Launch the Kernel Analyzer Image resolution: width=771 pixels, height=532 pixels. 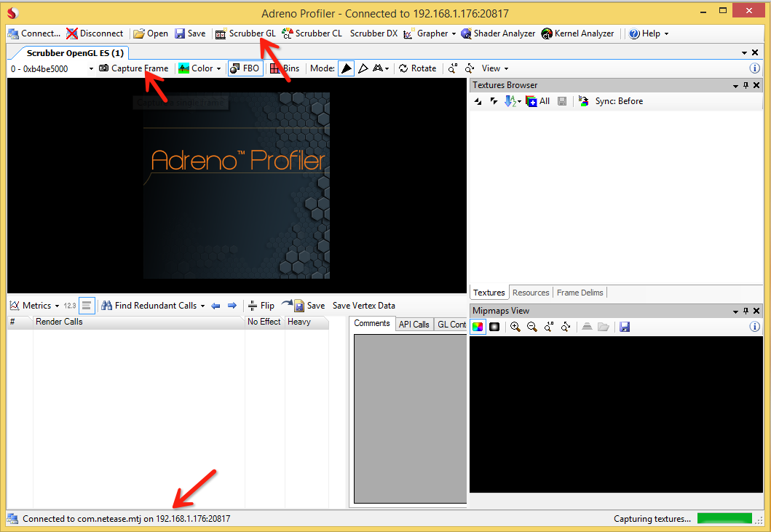[x=577, y=33]
